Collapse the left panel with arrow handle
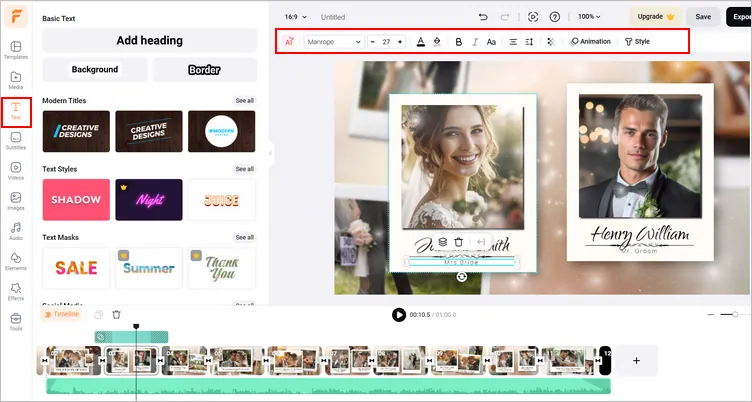Image resolution: width=752 pixels, height=402 pixels. (270, 154)
